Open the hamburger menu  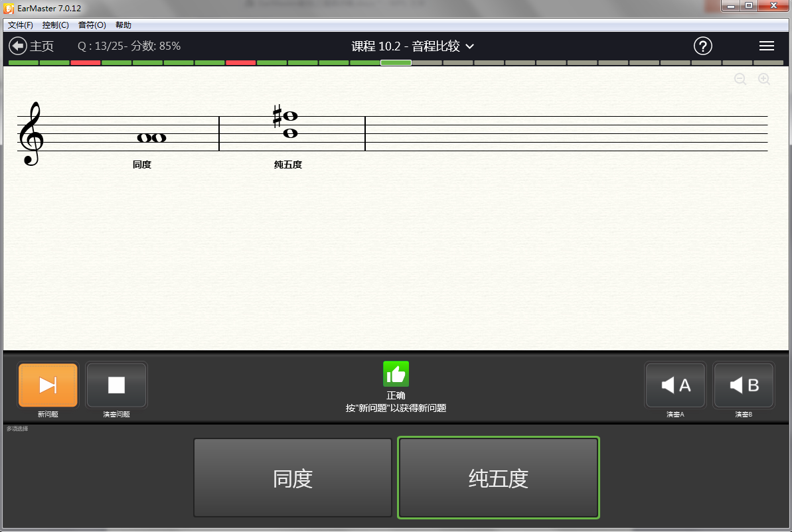(767, 46)
